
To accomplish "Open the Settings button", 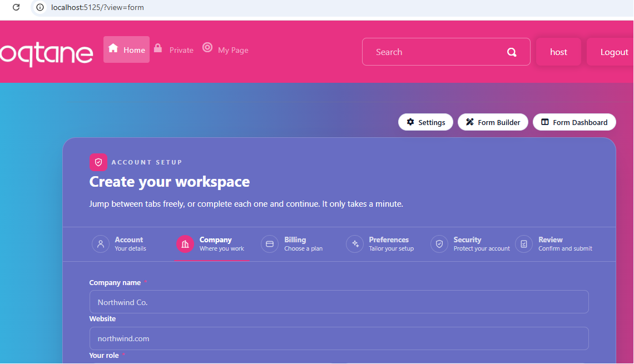I will (426, 122).
